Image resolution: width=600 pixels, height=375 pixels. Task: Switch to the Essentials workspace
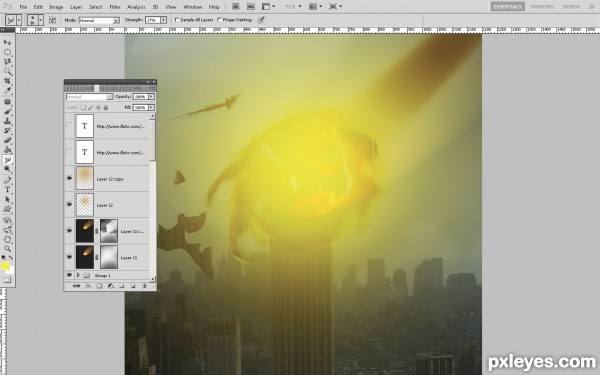507,7
